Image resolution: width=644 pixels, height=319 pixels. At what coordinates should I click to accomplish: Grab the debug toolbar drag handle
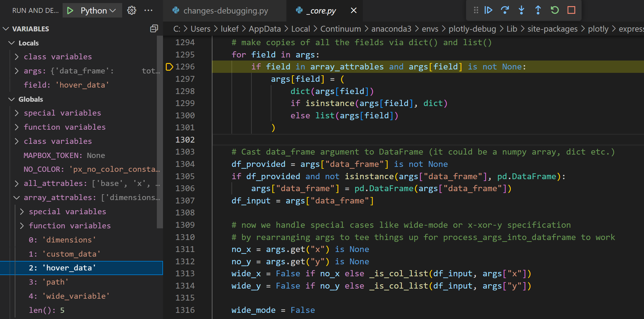476,10
